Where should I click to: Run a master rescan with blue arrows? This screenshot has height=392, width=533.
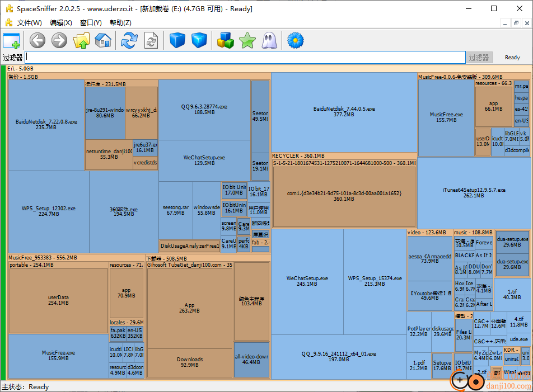pos(129,40)
